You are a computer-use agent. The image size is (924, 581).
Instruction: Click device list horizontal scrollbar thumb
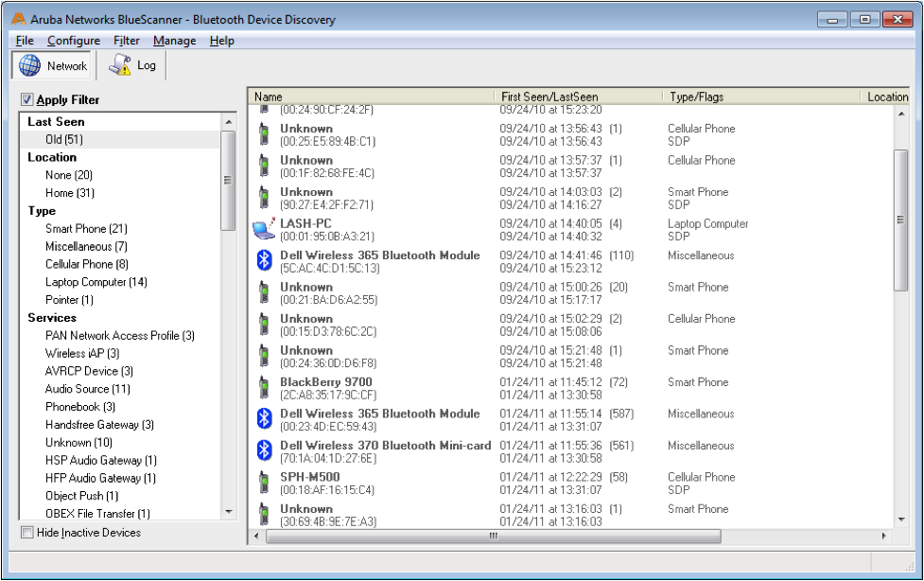tap(494, 537)
